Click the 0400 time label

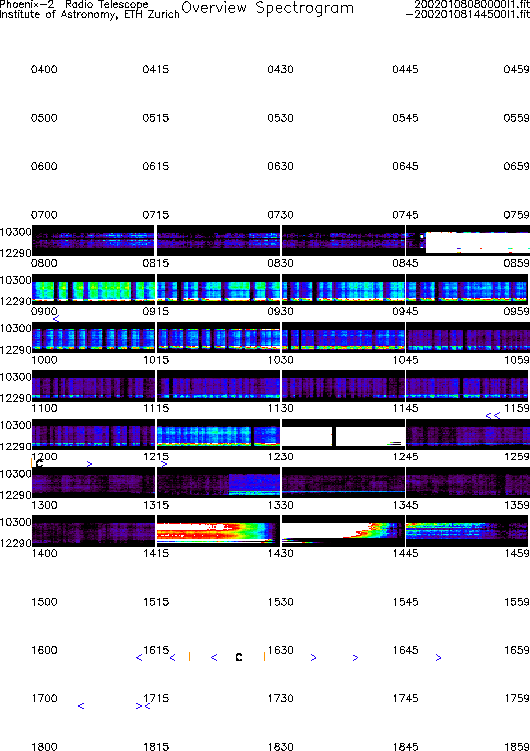pyautogui.click(x=44, y=69)
